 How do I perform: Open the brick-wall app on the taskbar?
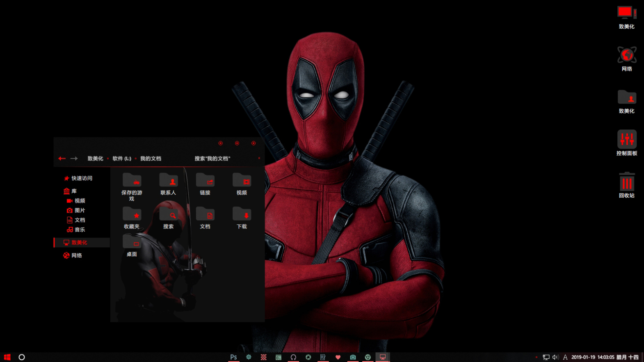pyautogui.click(x=263, y=357)
